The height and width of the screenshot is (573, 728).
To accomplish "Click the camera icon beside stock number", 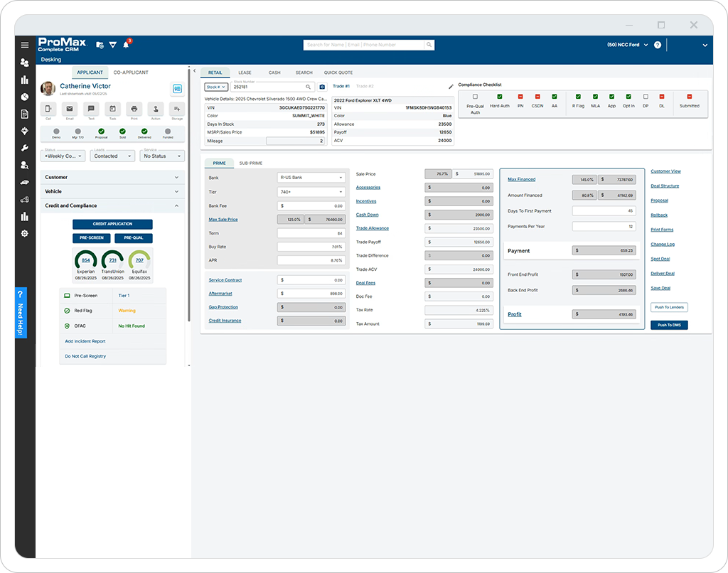I will (322, 87).
